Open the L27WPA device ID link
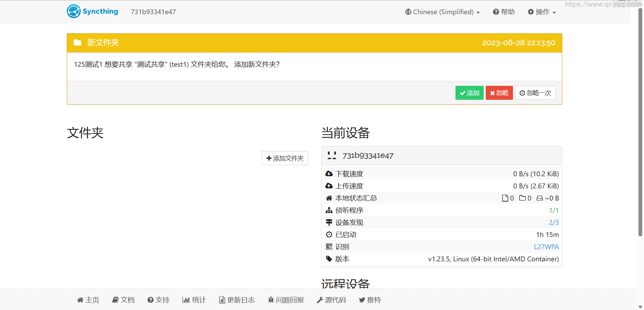Viewport: 644px width, 310px height. 546,247
